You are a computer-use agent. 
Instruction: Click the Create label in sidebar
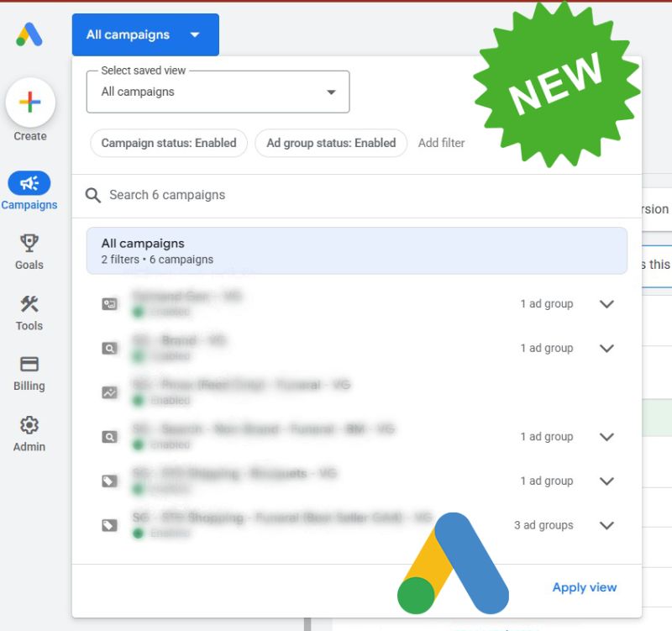click(30, 136)
